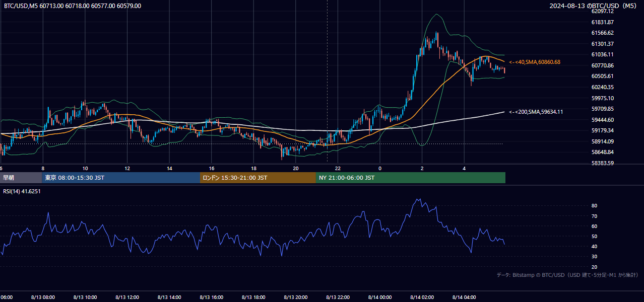Image resolution: width=644 pixels, height=302 pixels.
Task: Click price axis value 58648.84
Action: [x=603, y=152]
